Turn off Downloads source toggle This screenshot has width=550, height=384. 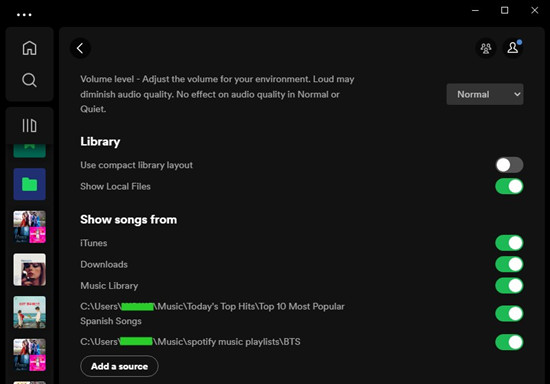(x=509, y=264)
